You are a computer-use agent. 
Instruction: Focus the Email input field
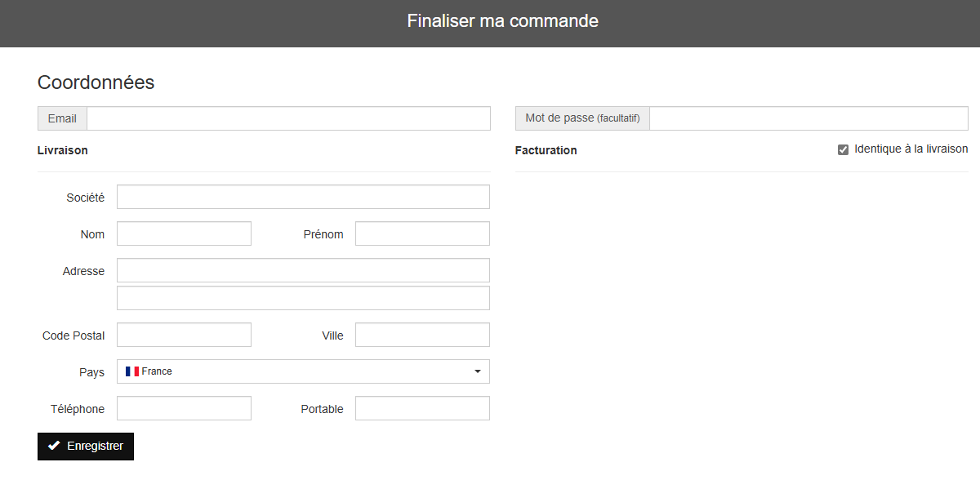click(x=288, y=118)
